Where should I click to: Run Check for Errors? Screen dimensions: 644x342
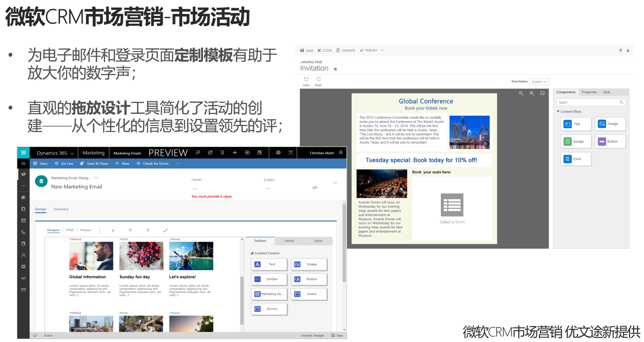tap(153, 164)
